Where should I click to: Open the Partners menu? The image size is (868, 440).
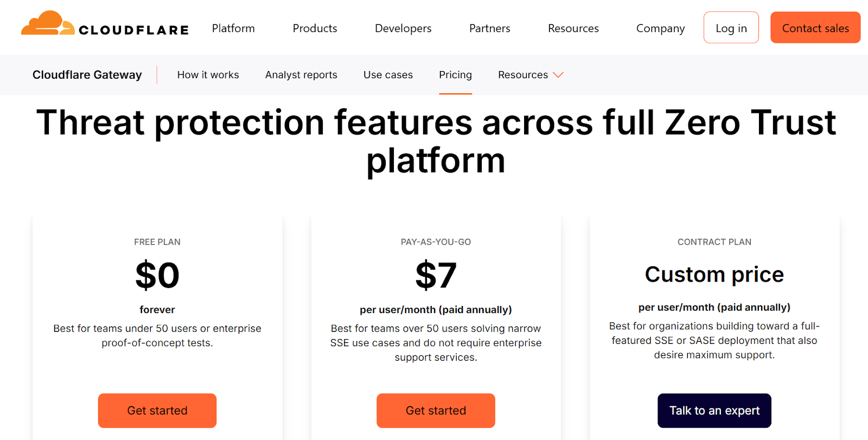tap(489, 28)
